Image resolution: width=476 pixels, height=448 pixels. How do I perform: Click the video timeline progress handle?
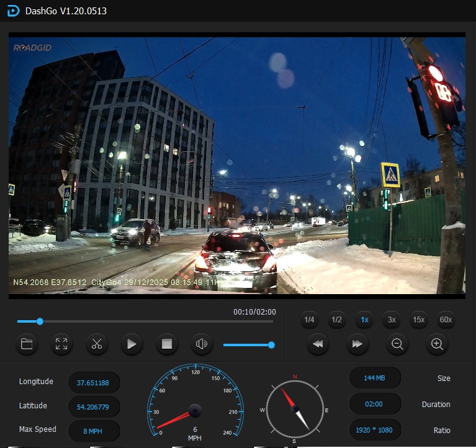(40, 321)
